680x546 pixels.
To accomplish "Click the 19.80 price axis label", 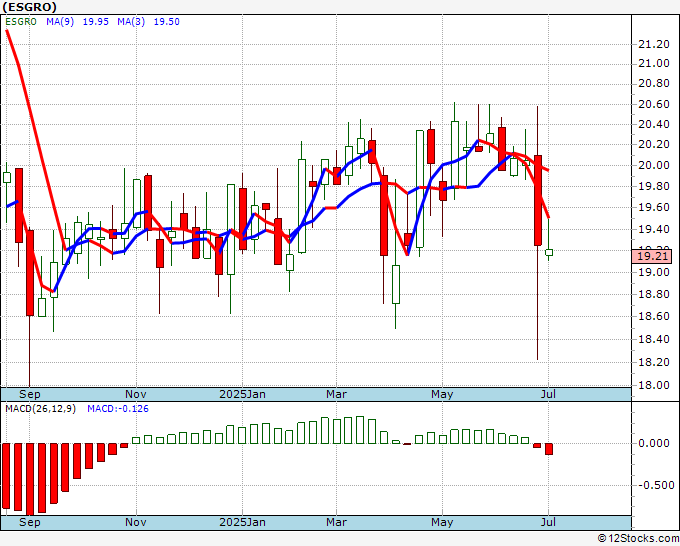I will 654,186.
